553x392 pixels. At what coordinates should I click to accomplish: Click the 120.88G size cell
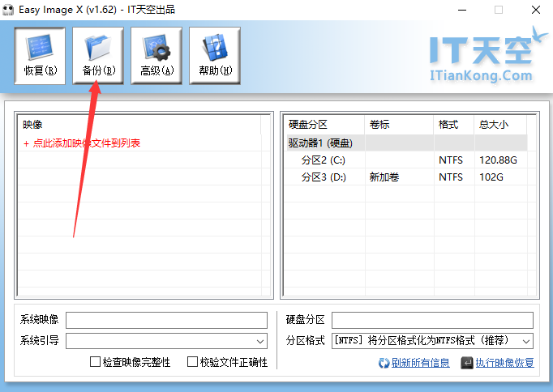[498, 160]
